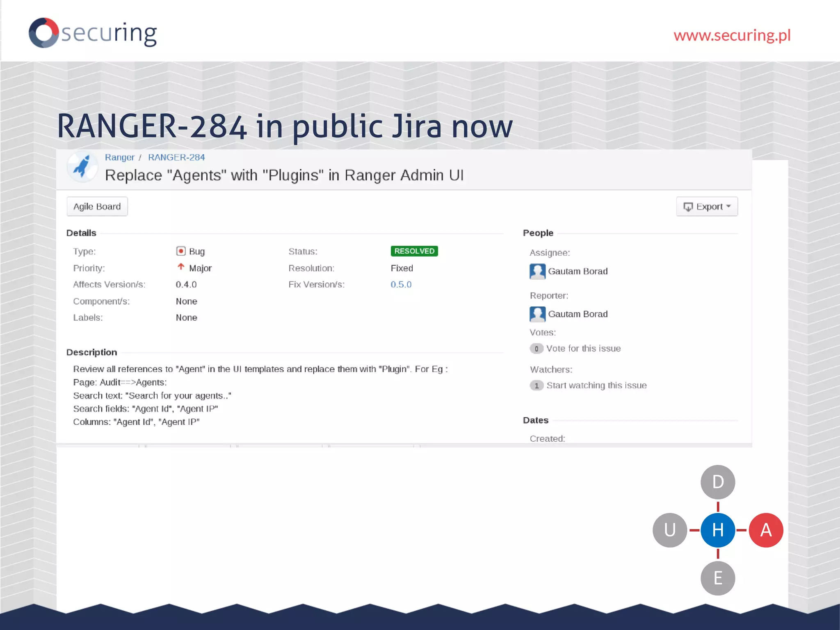Click the RESOLVED status badge
Viewport: 840px width, 630px height.
414,251
